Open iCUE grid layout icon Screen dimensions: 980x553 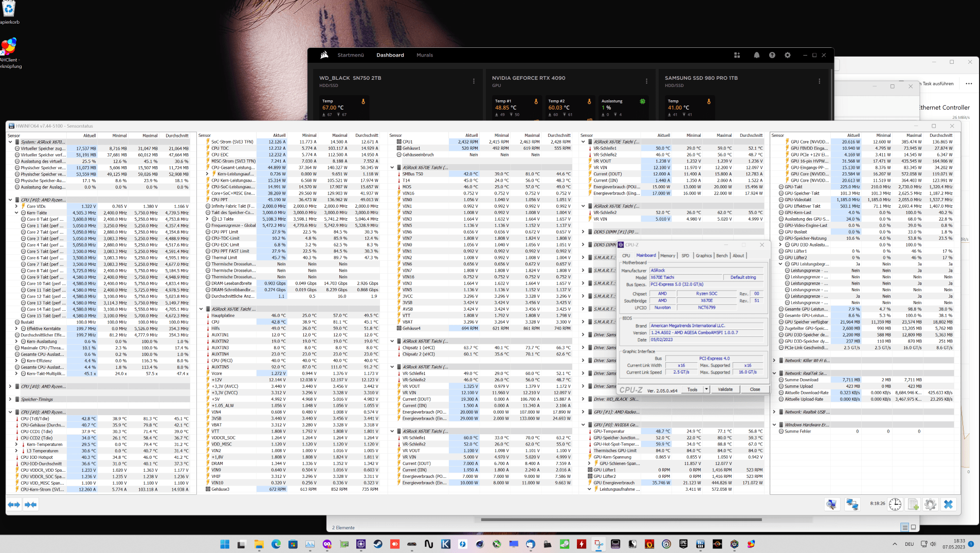(737, 55)
